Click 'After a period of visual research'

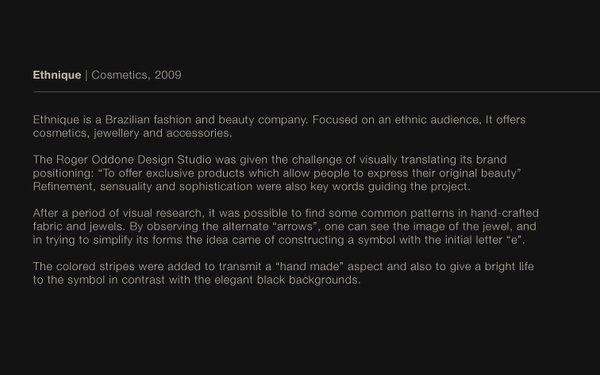coord(117,213)
